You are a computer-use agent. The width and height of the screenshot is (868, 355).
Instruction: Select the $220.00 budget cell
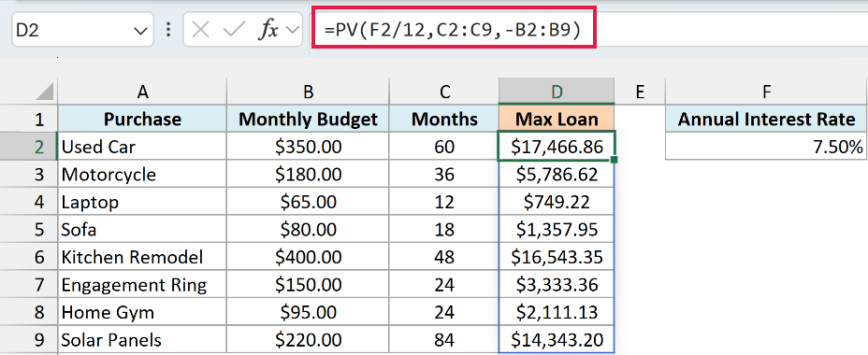coord(308,339)
